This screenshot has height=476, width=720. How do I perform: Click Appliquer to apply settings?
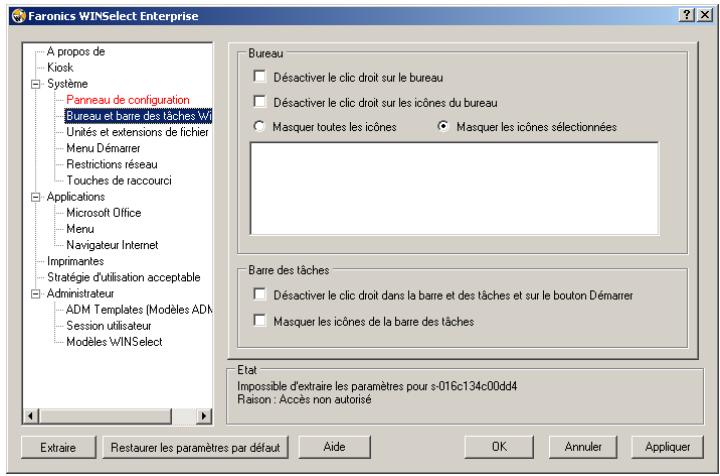668,447
